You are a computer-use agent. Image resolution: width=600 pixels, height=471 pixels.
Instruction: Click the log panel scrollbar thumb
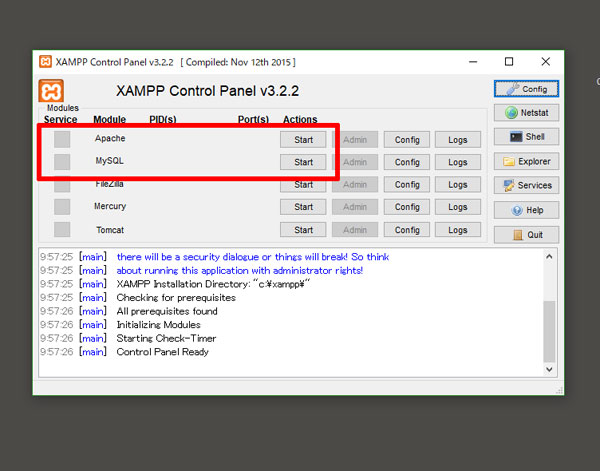(549, 331)
